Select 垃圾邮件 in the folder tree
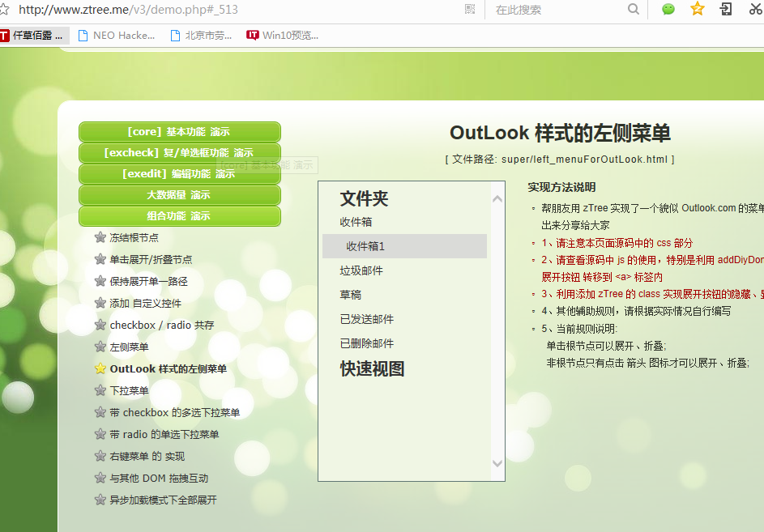The height and width of the screenshot is (532, 764). pyautogui.click(x=361, y=270)
